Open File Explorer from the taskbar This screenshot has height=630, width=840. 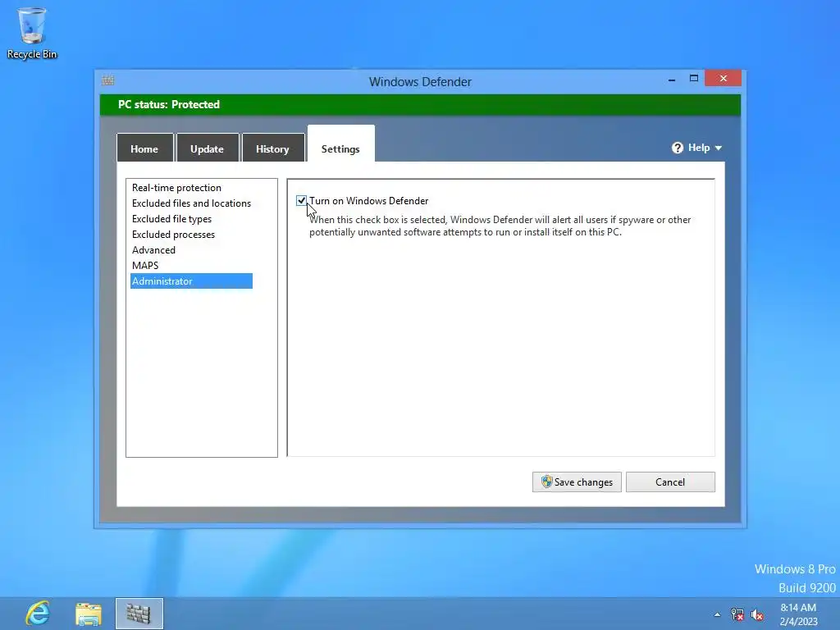tap(89, 614)
